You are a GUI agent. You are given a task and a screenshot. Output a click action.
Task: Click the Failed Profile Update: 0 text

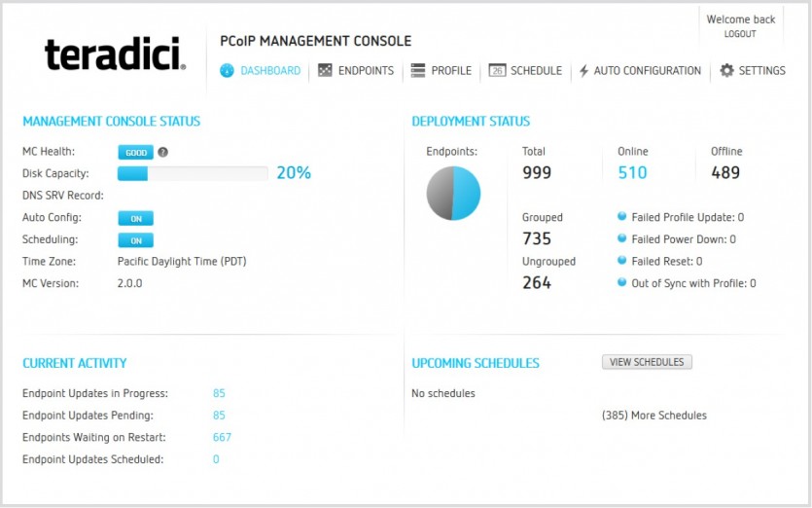point(688,217)
